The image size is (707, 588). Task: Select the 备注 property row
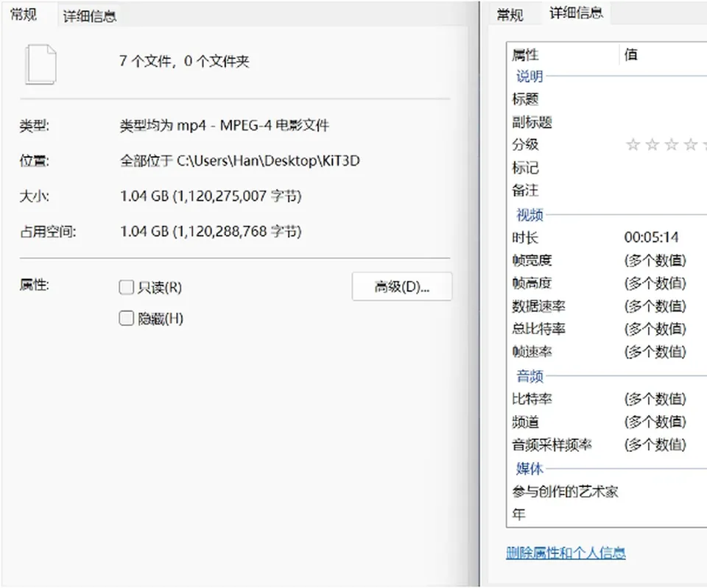point(608,191)
